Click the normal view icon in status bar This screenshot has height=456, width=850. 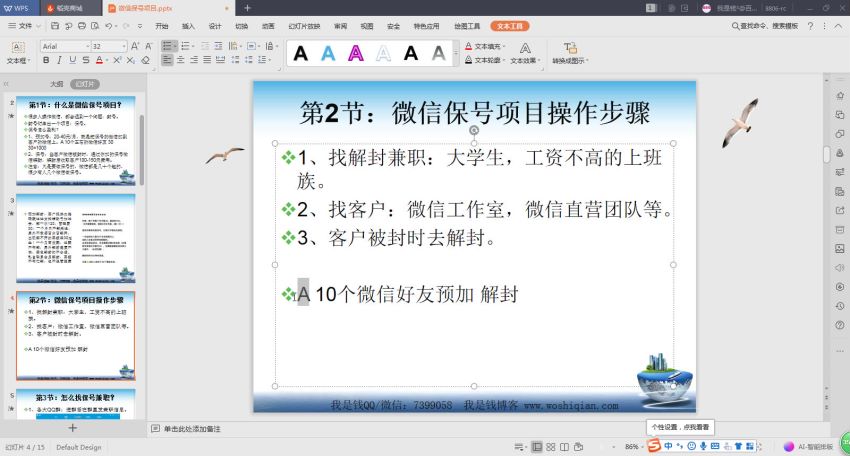tap(537, 447)
